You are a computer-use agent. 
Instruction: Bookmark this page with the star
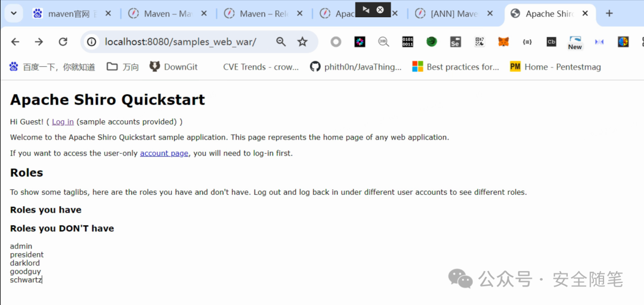[x=303, y=42]
